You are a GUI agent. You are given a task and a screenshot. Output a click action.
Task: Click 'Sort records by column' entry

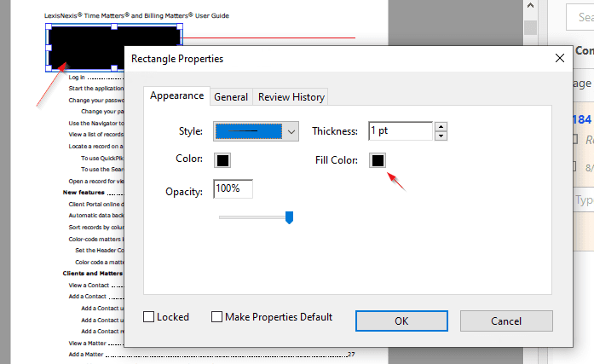[95, 228]
